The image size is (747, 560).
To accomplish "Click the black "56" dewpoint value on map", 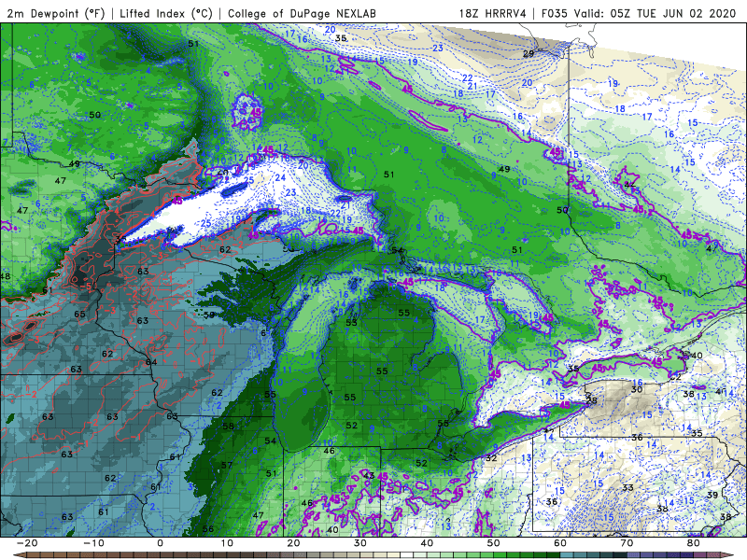I will tap(207, 528).
